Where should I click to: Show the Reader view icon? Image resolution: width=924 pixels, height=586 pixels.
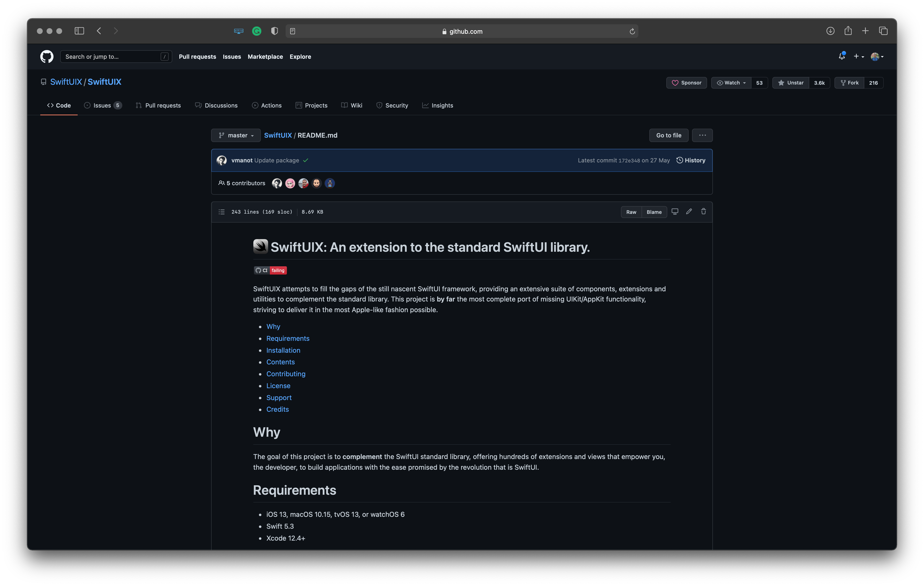click(x=292, y=32)
